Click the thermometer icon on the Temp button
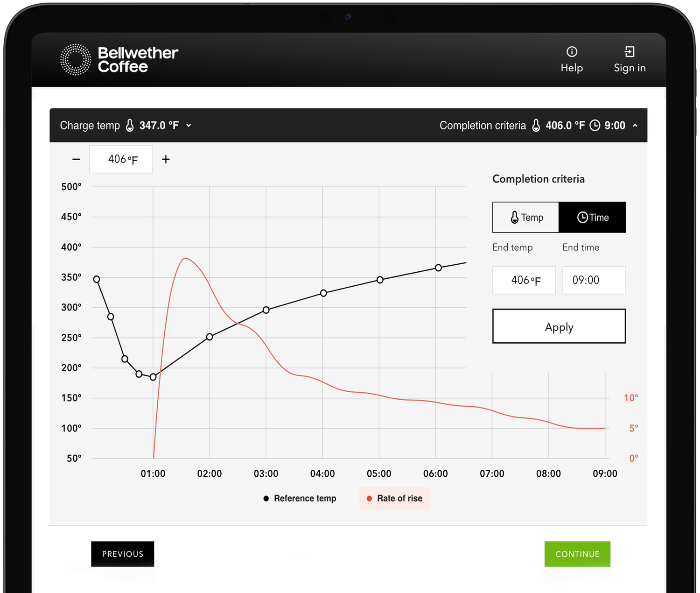Image resolution: width=700 pixels, height=593 pixels. coord(514,217)
